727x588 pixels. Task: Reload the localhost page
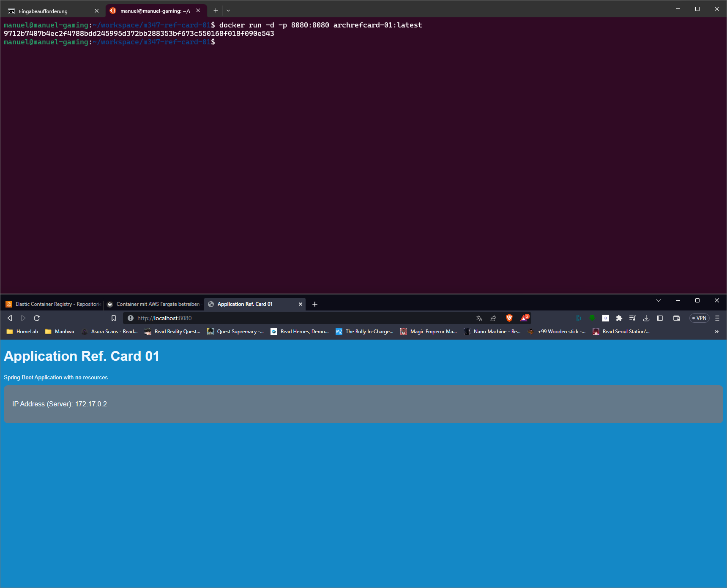[x=37, y=318]
